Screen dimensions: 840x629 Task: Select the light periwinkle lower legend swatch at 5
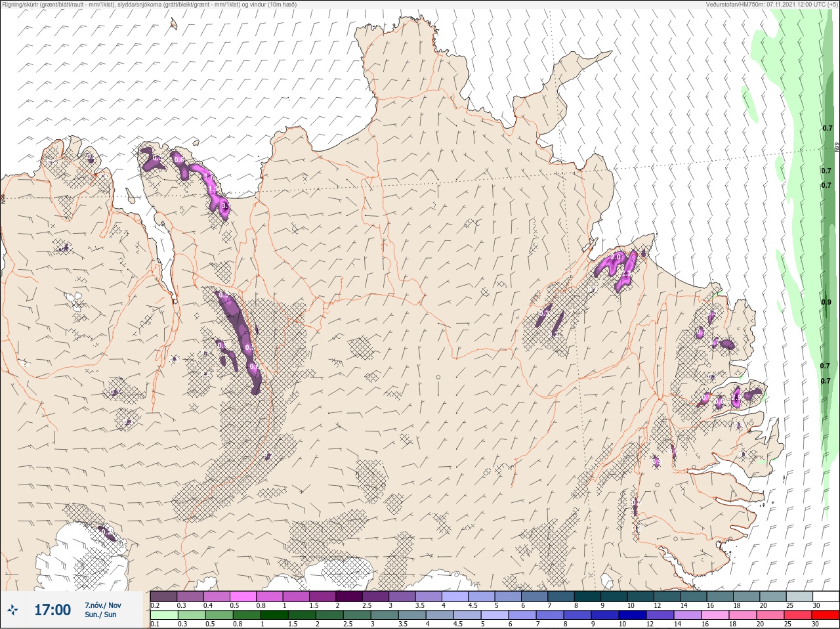click(495, 615)
